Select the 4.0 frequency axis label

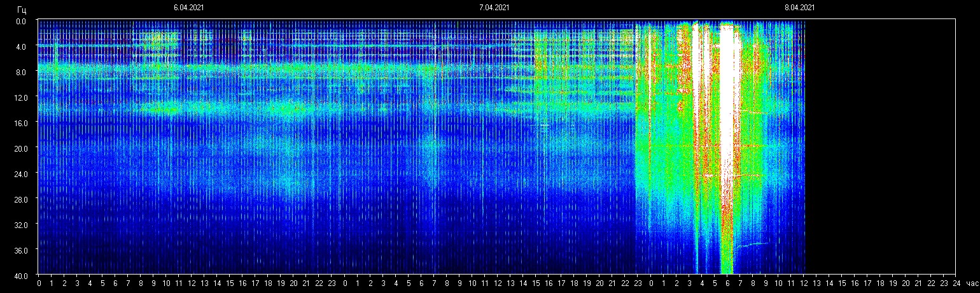[x=22, y=46]
